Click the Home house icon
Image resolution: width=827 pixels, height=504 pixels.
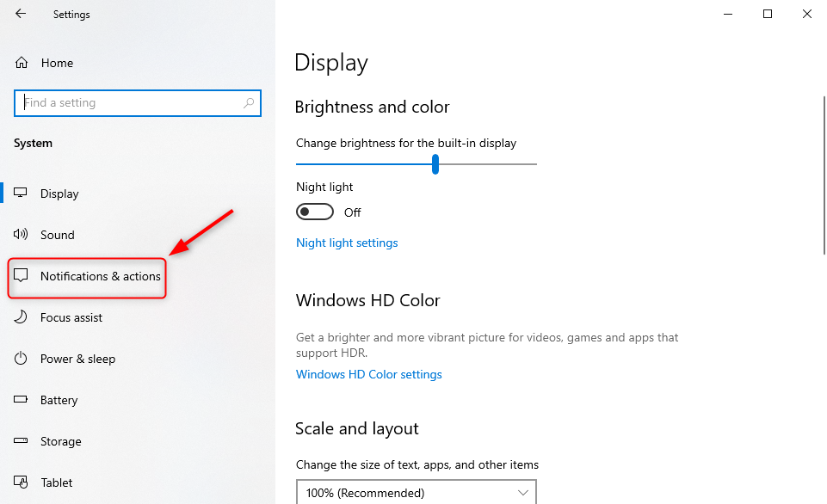tap(22, 63)
